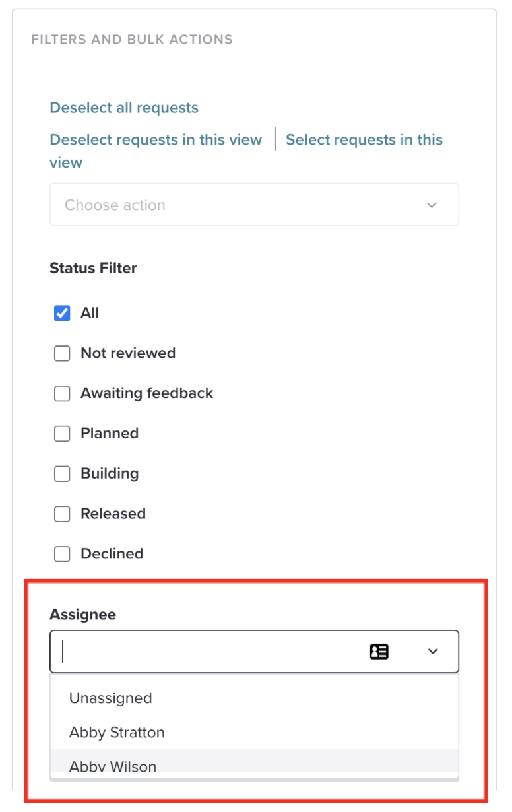The width and height of the screenshot is (512, 812).
Task: Tick the Planned status checkbox
Action: coord(62,434)
